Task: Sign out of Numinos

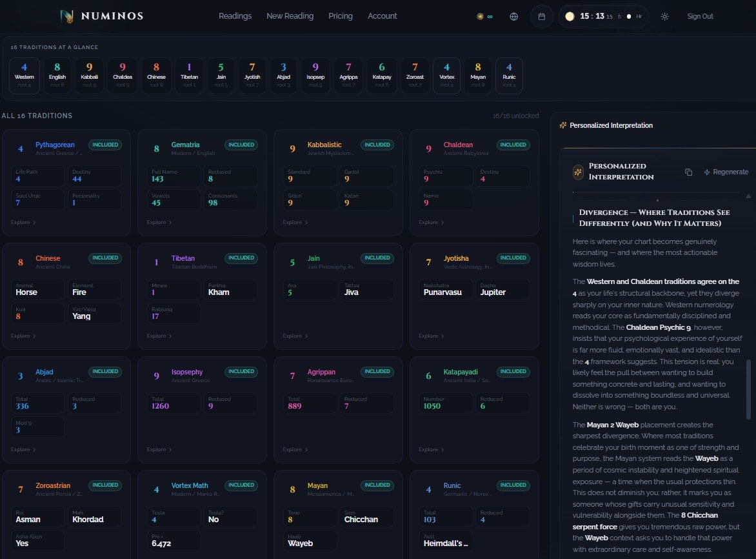Action: point(700,16)
